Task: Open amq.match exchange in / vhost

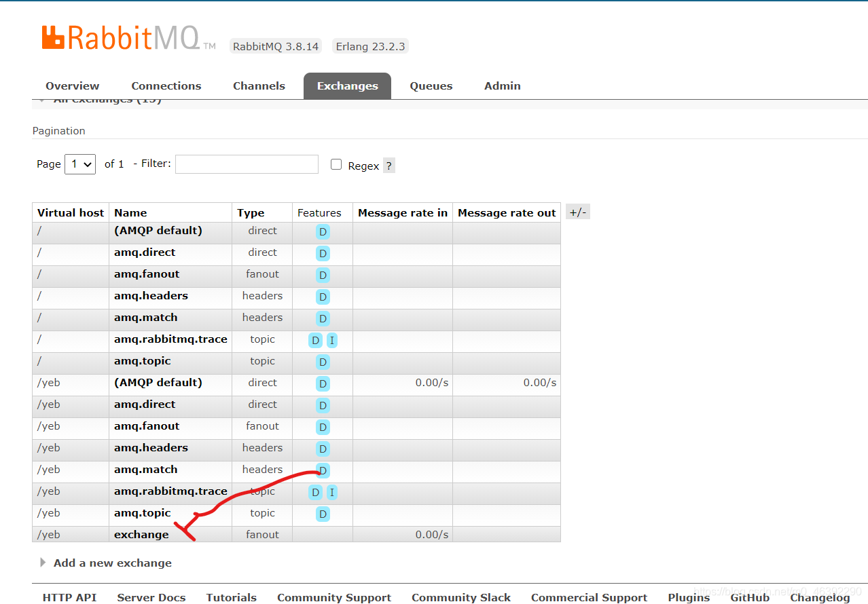Action: click(145, 318)
